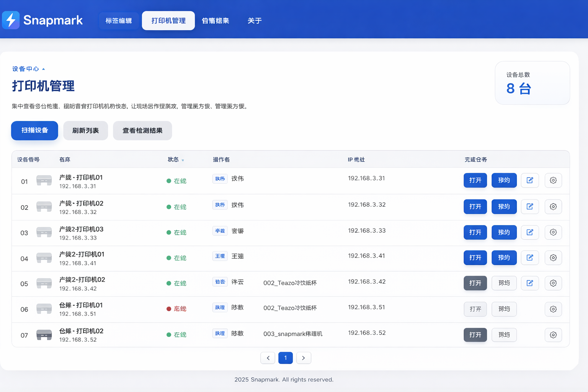Viewport: 588px width, 392px height.
Task: Open the settings gear for 产线-打印机02
Action: [553, 206]
